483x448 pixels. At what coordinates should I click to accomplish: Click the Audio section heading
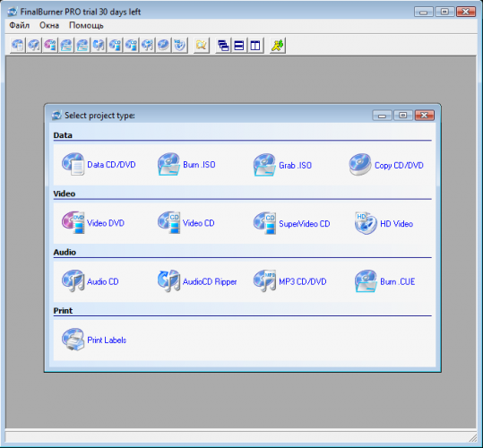click(x=65, y=252)
